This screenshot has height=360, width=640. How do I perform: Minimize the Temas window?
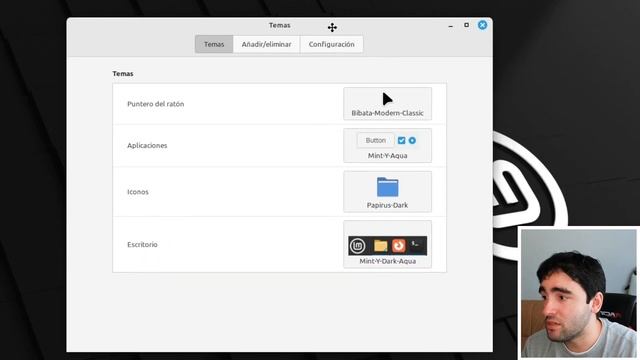click(x=451, y=26)
